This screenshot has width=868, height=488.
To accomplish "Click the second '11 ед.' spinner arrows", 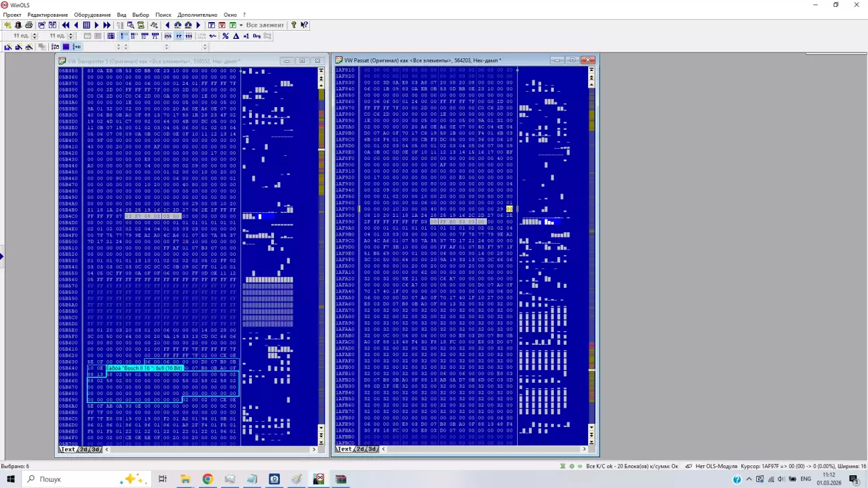I will coord(70,36).
